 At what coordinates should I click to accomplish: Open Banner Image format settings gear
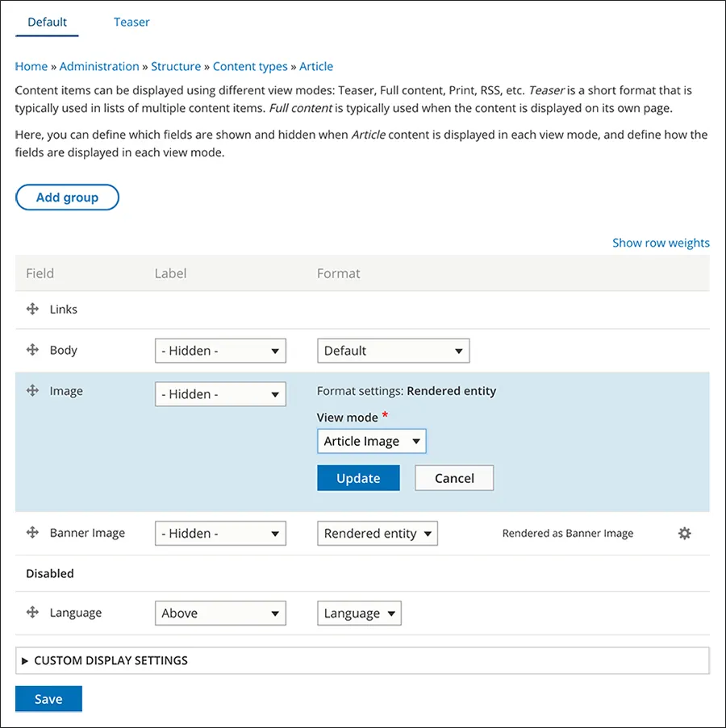click(684, 533)
